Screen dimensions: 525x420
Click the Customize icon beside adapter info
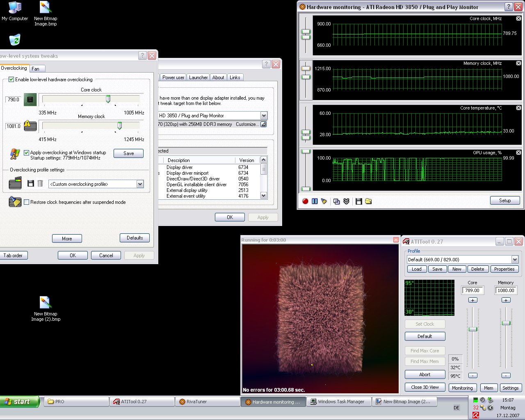click(x=263, y=124)
